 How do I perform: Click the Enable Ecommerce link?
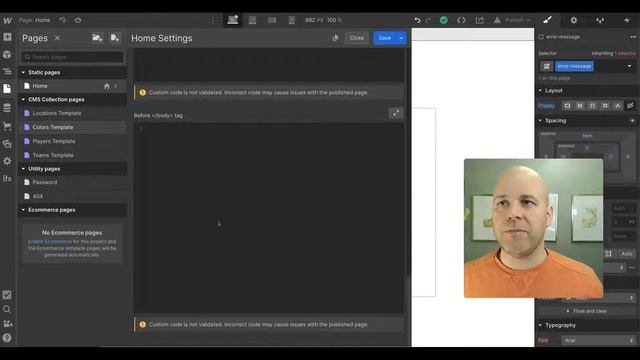49,242
